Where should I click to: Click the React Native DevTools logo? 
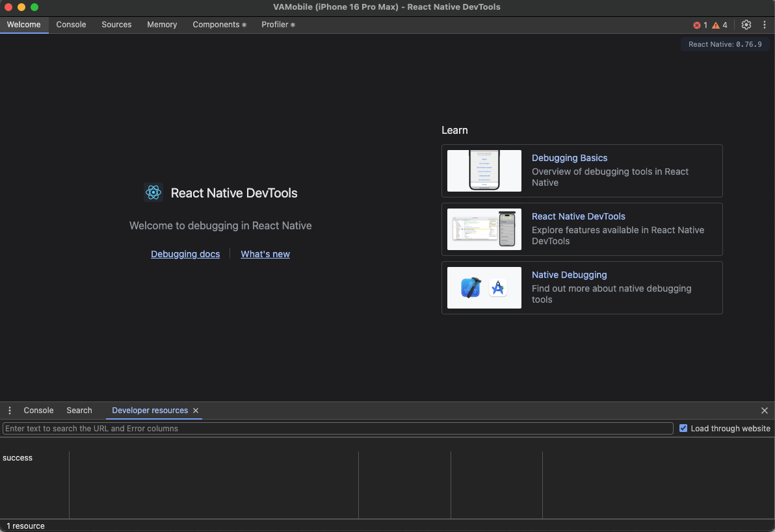(x=153, y=192)
